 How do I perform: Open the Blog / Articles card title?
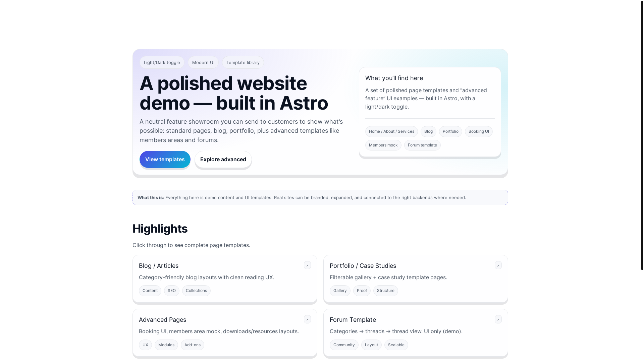pos(159,266)
